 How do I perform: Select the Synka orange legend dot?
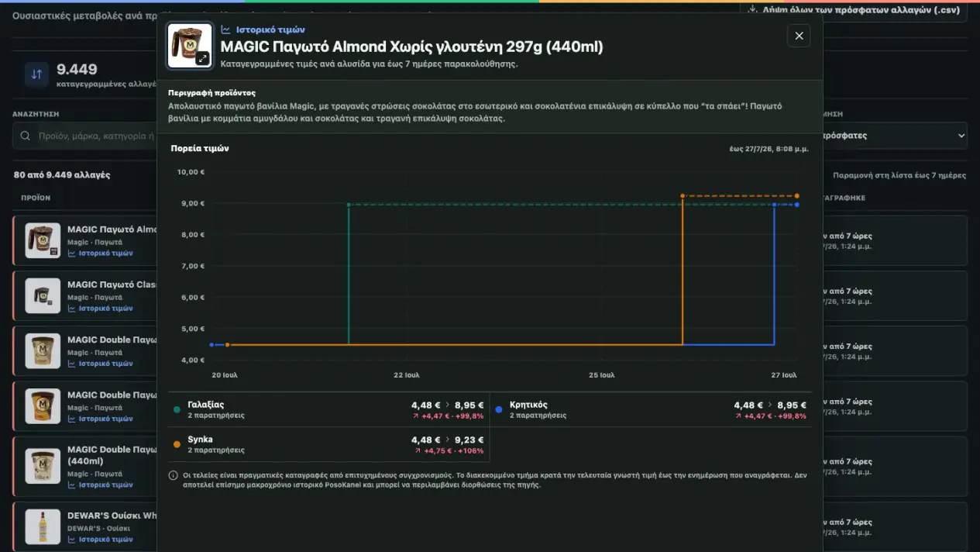click(177, 444)
